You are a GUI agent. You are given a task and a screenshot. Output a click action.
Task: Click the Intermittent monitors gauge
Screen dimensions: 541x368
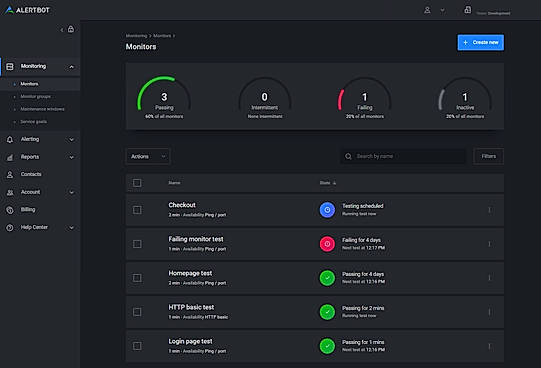(265, 98)
